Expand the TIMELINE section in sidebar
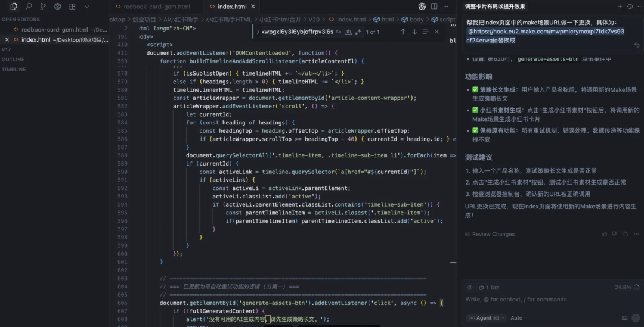 14,70
